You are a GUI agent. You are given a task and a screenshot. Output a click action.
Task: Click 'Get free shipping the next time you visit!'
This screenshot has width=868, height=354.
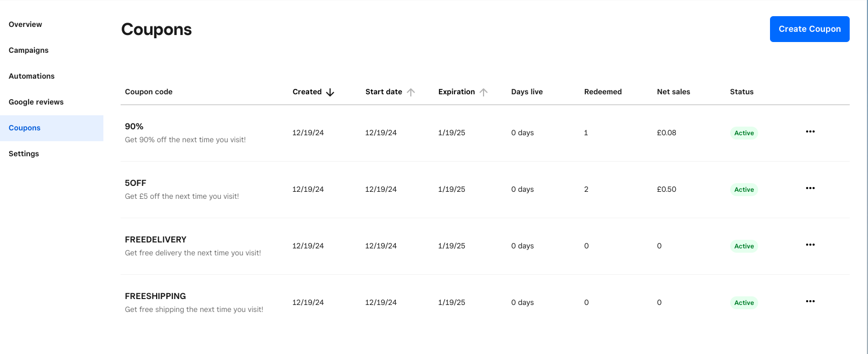[194, 309]
